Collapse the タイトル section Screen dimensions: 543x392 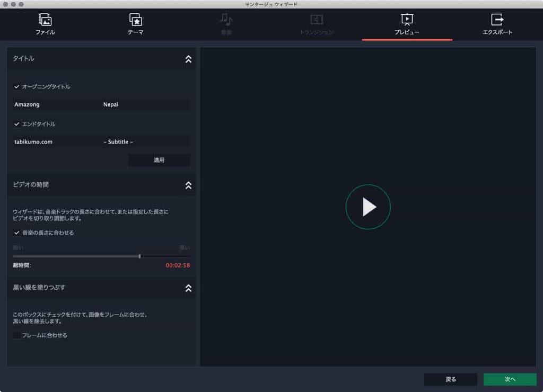pyautogui.click(x=188, y=59)
